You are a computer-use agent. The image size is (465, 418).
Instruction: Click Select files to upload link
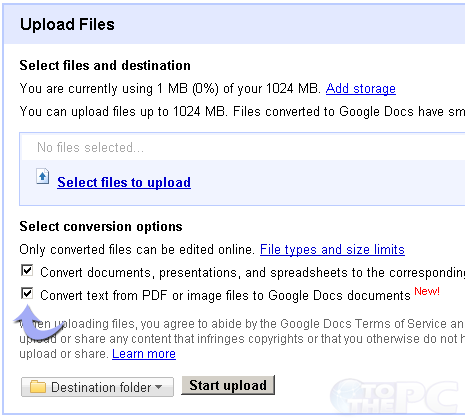point(124,182)
